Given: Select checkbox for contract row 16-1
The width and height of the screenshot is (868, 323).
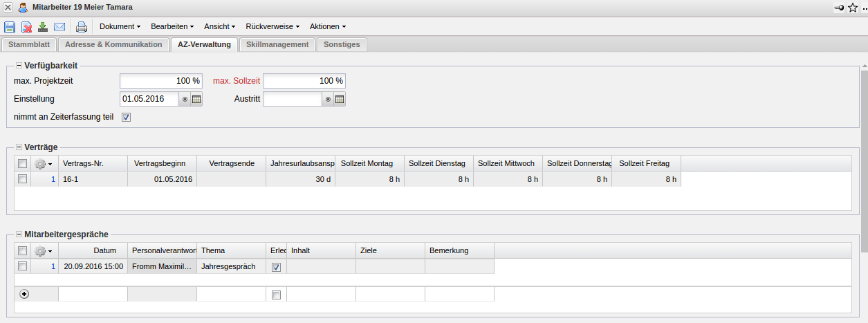Looking at the screenshot, I should pos(23,178).
